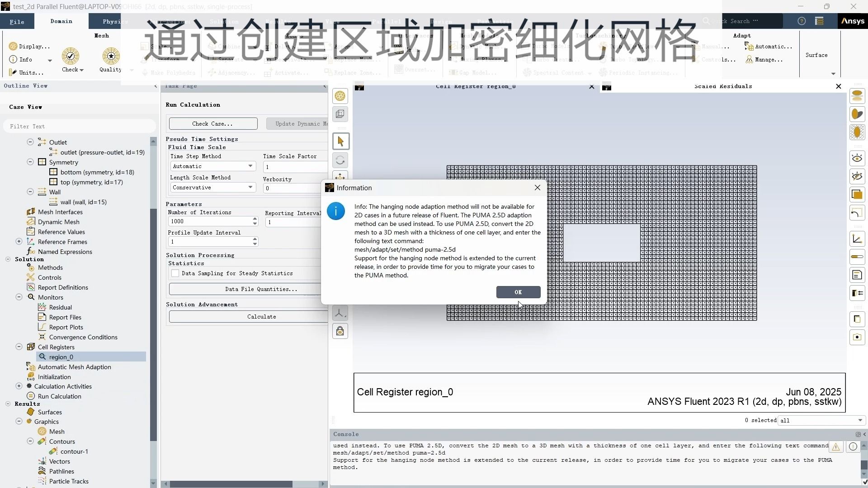Click the Number of Iterations field
Viewport: 868px width, 488px height.
210,221
